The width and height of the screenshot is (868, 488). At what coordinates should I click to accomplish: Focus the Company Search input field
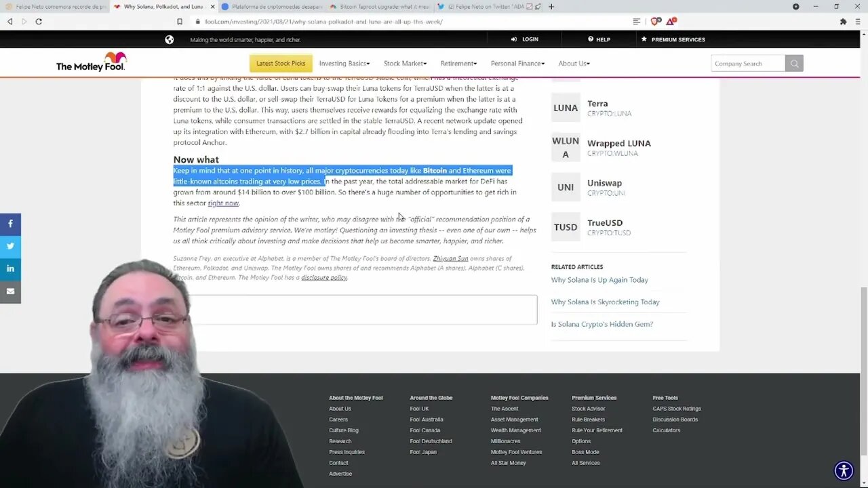[x=748, y=64]
